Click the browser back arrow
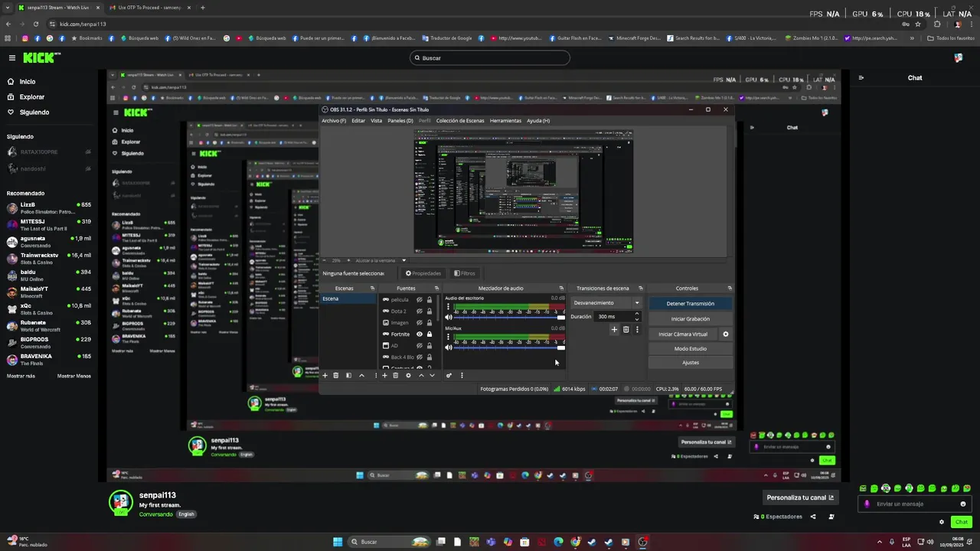The width and height of the screenshot is (980, 551). 8,24
